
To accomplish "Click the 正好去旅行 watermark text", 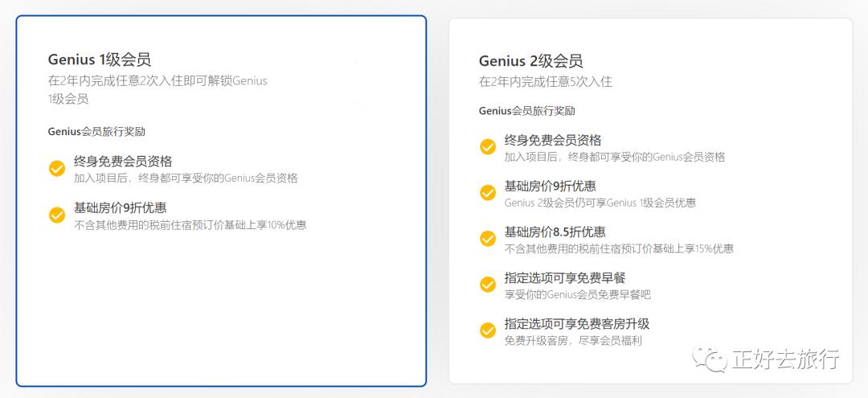I will click(787, 359).
